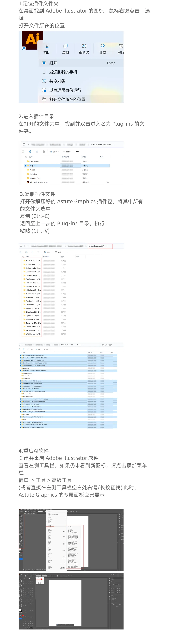Click the Stipplism v2.6.3_CN folder icon in the Astute Graphics插件 window
Screen dimensions: 176x644
coord(24,312)
